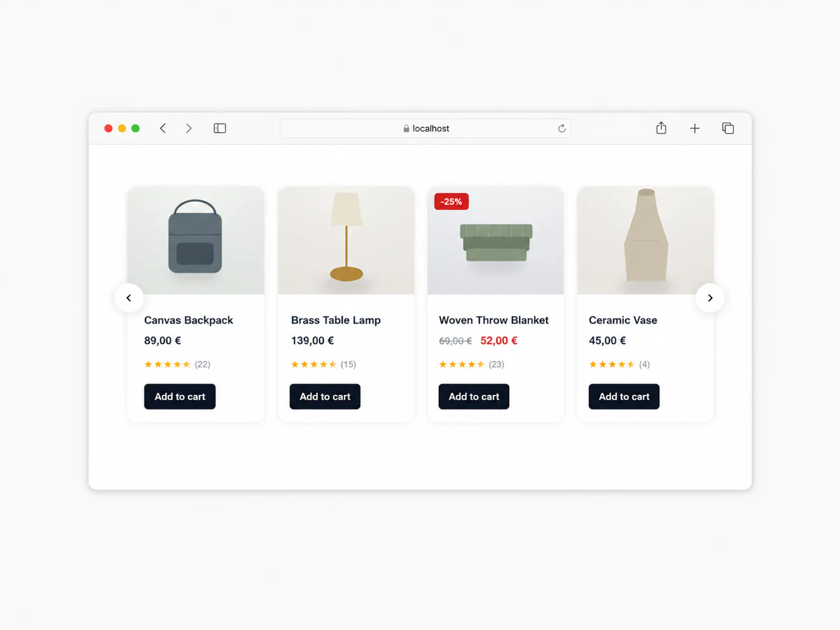Go back with the browser back arrow
This screenshot has width=840, height=630.
coord(163,128)
